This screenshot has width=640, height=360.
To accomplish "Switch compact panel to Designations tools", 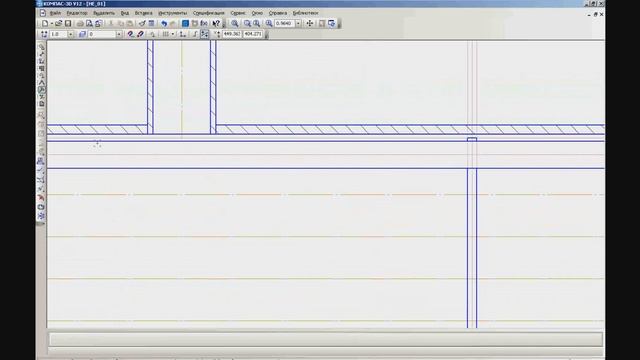I will click(x=41, y=61).
